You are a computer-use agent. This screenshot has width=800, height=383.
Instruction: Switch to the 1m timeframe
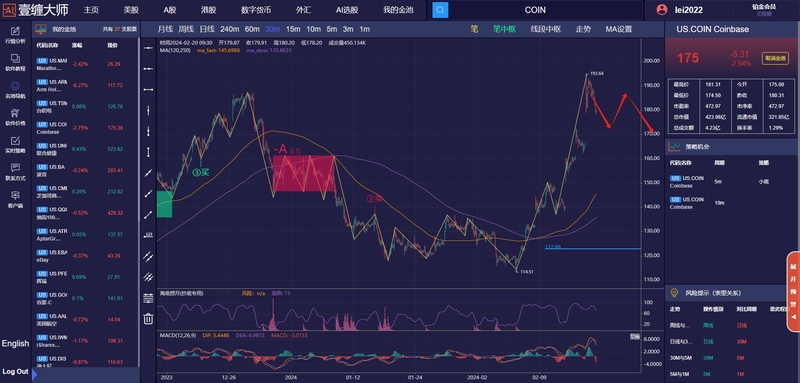[x=364, y=29]
